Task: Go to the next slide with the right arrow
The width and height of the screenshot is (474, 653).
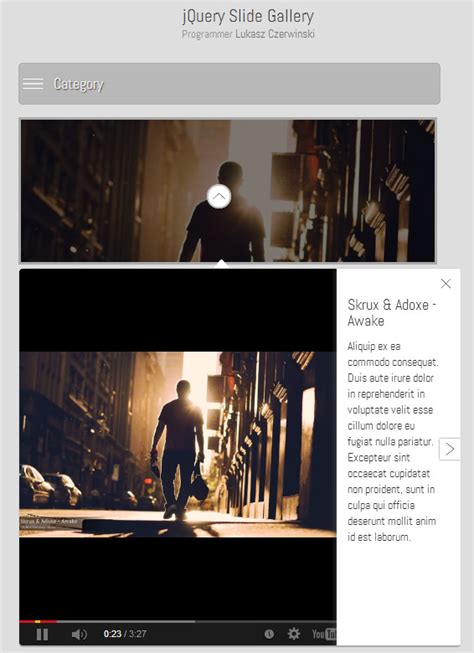Action: pyautogui.click(x=449, y=449)
